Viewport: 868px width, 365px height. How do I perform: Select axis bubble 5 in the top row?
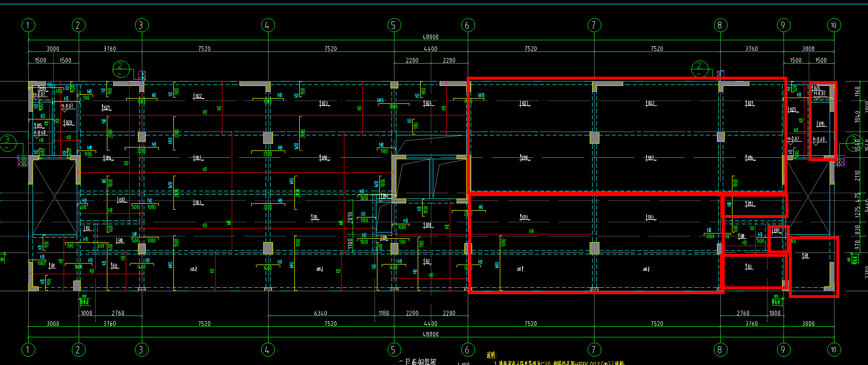[x=394, y=25]
